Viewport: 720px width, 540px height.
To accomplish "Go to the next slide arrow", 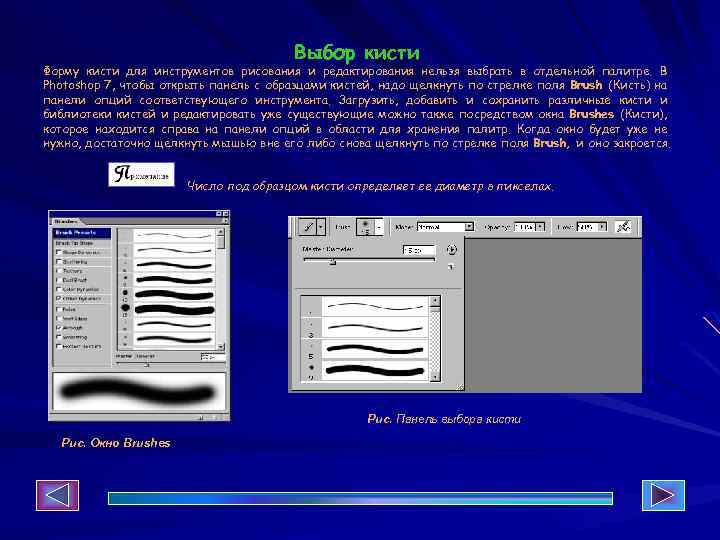I will (663, 495).
